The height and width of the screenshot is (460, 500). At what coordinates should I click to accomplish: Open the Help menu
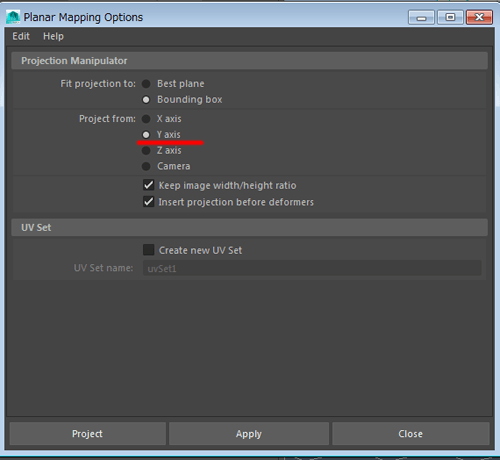[53, 36]
